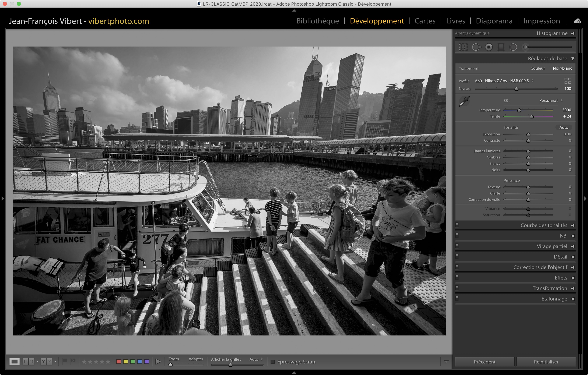Viewport: 588px width, 375px height.
Task: Enable the Epreuvage écran checkbox
Action: [x=273, y=362]
